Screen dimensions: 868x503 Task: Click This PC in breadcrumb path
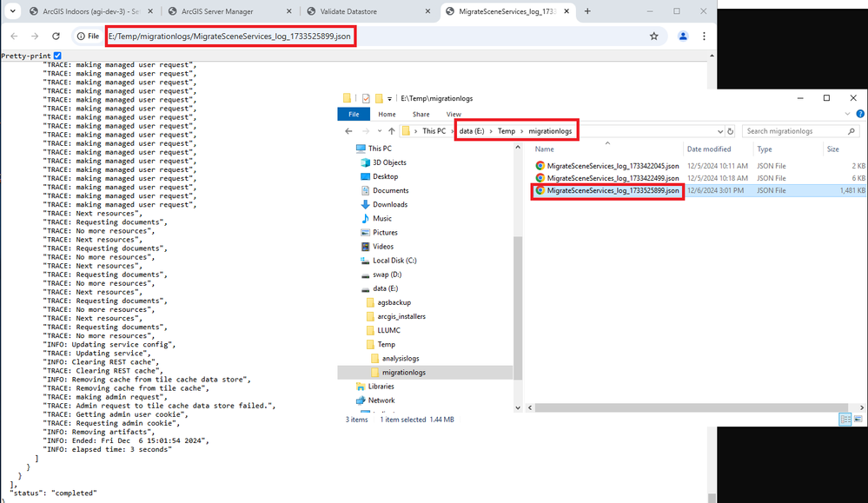(x=434, y=131)
